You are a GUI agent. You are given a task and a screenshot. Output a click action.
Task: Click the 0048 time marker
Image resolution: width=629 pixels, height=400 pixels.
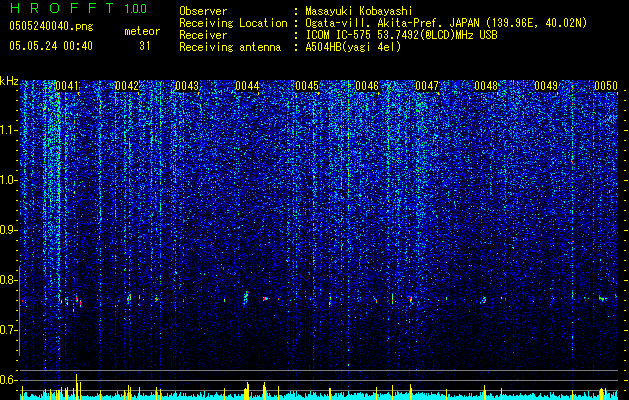coord(486,86)
